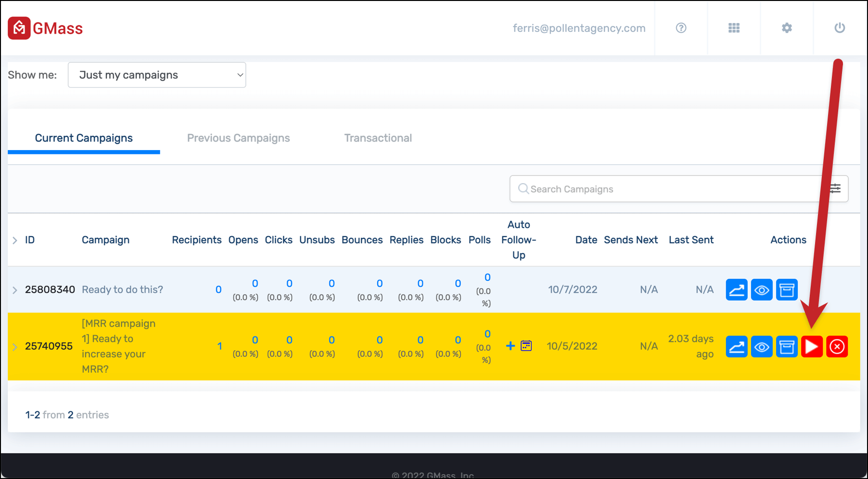
Task: Switch to Current Campaigns tab
Action: click(x=84, y=138)
